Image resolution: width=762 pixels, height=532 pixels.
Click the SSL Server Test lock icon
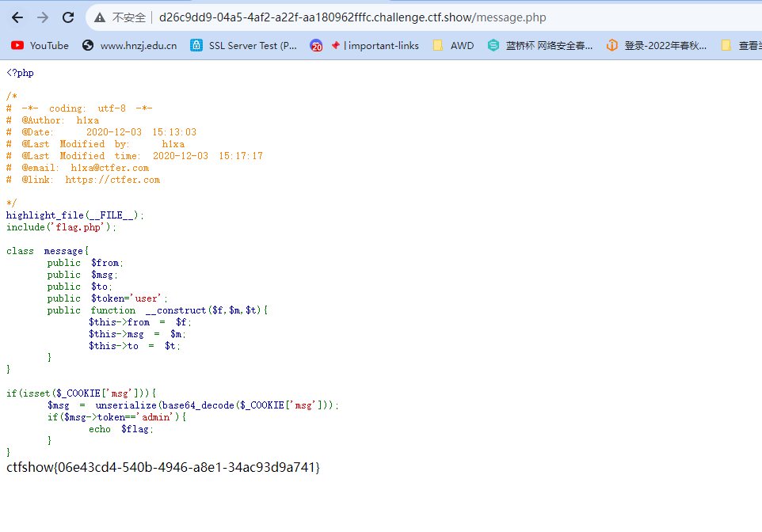coord(196,45)
